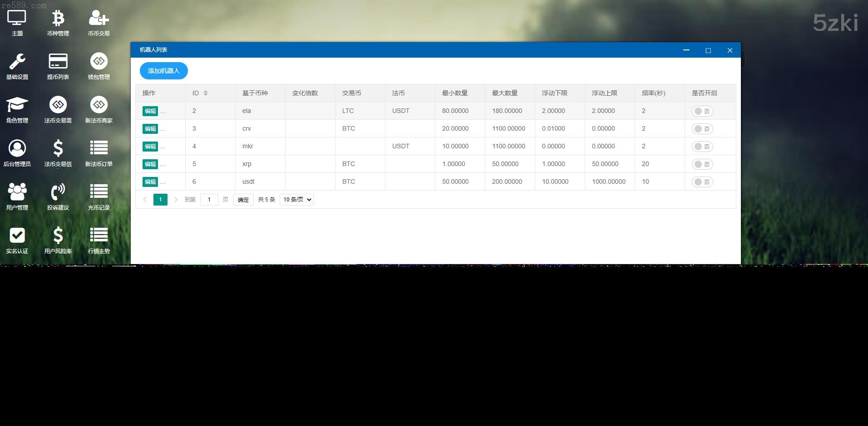Screen dimensions: 868x426
Task: Click the 添加机器人 button
Action: pos(163,71)
